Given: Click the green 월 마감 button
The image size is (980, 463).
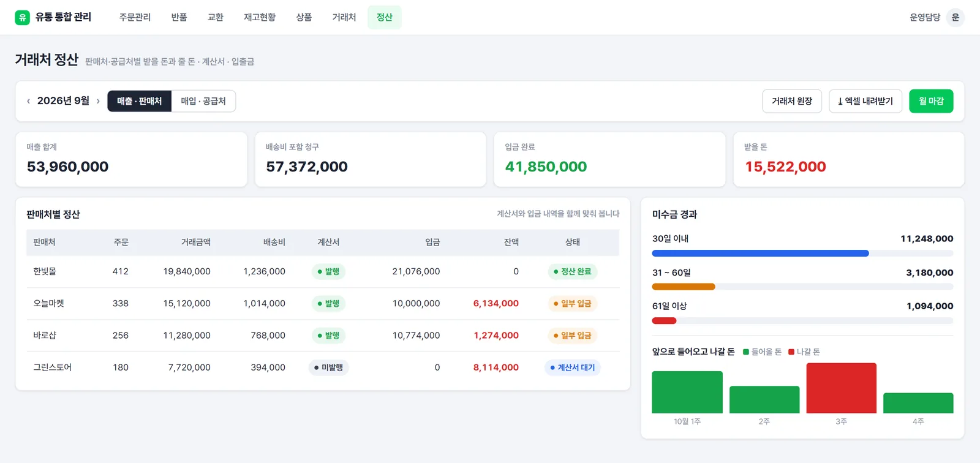Looking at the screenshot, I should tap(931, 101).
